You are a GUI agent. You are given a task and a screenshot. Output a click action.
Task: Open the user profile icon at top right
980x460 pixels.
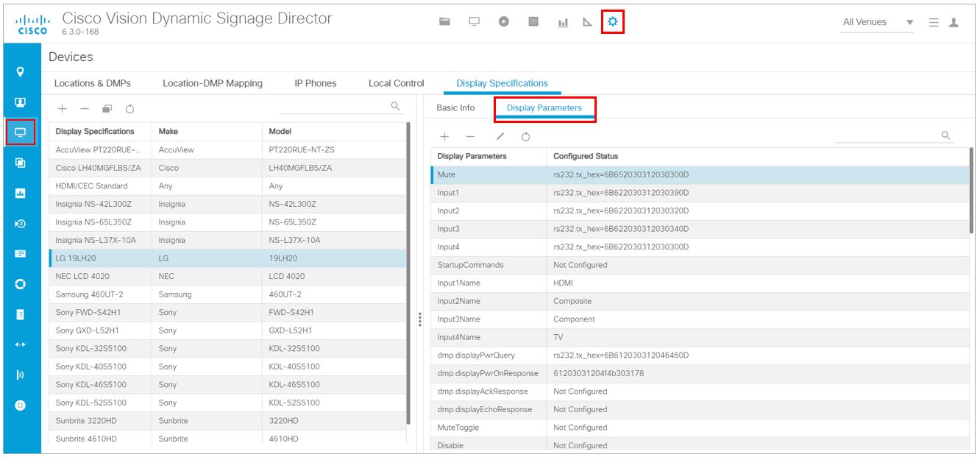point(954,23)
